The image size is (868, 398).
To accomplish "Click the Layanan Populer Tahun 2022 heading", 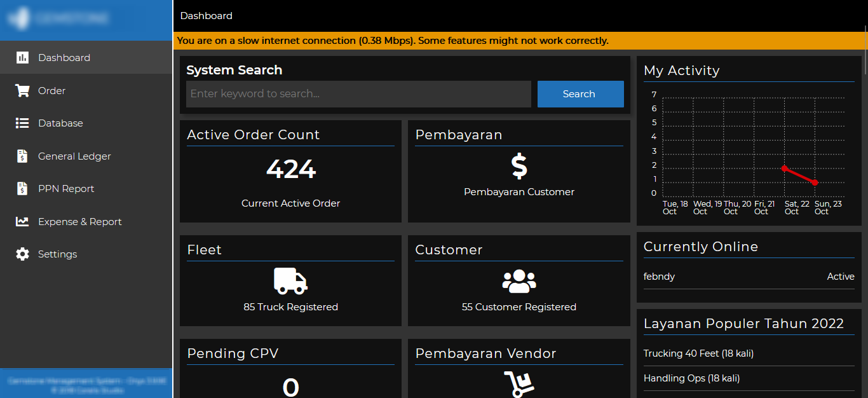I will (743, 324).
